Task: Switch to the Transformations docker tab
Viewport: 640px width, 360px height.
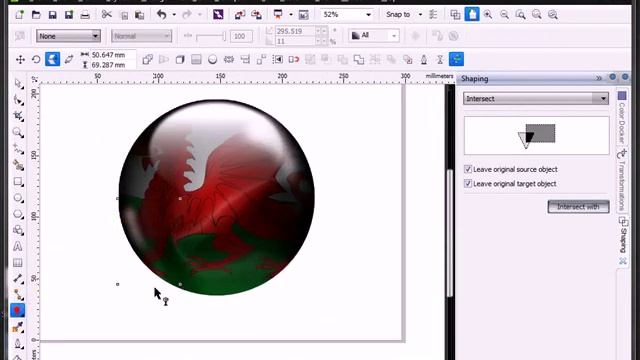Action: pos(622,180)
